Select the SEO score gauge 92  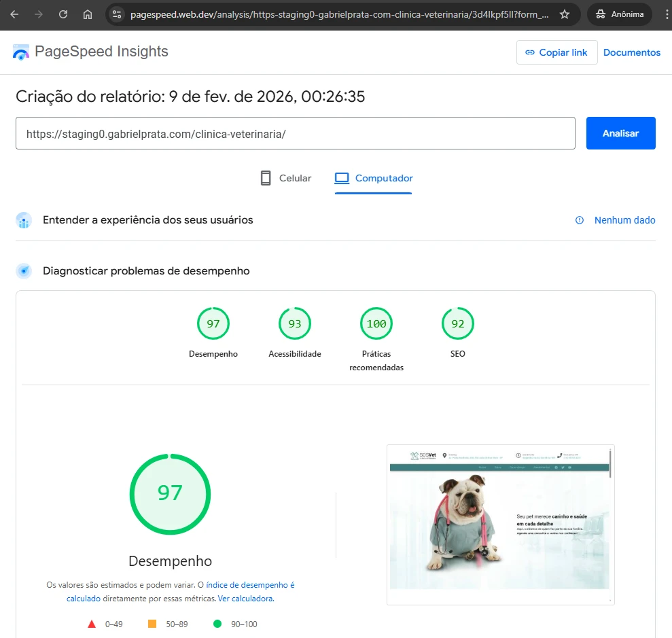(458, 324)
